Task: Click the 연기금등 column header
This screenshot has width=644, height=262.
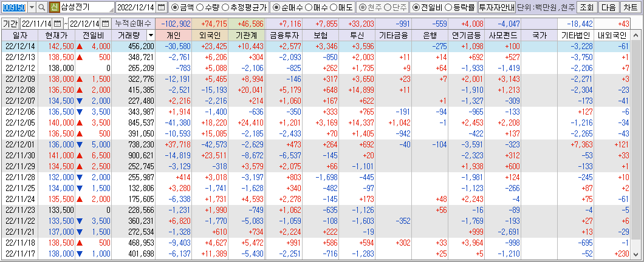Action: 467,36
